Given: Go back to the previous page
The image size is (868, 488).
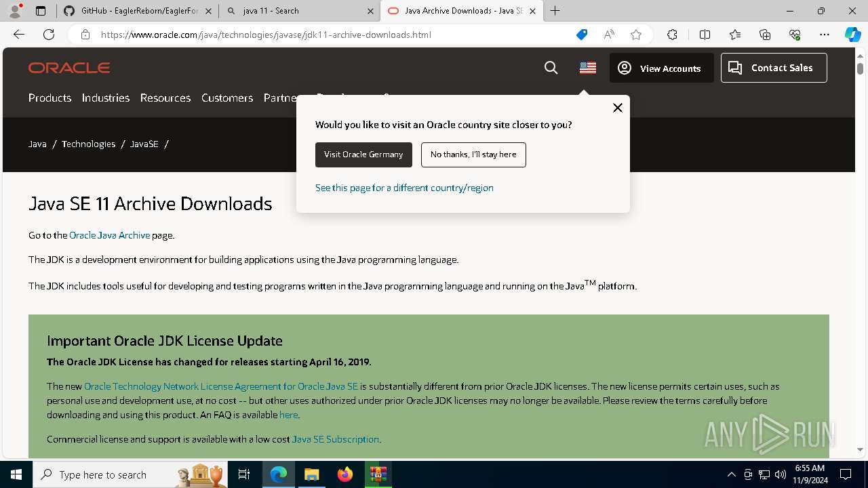Looking at the screenshot, I should pos(19,35).
